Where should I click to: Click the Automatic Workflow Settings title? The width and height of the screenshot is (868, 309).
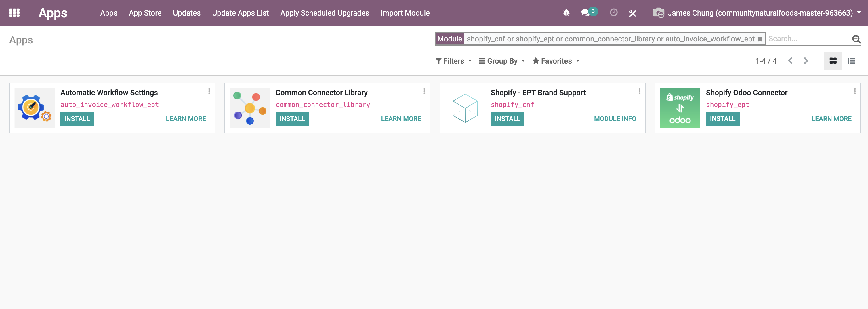[109, 93]
